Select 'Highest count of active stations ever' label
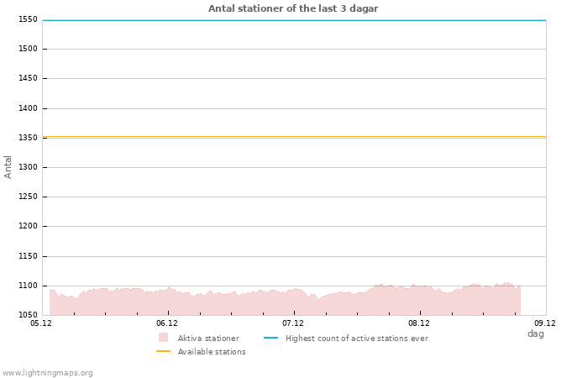This screenshot has height=378, width=588. (356, 339)
